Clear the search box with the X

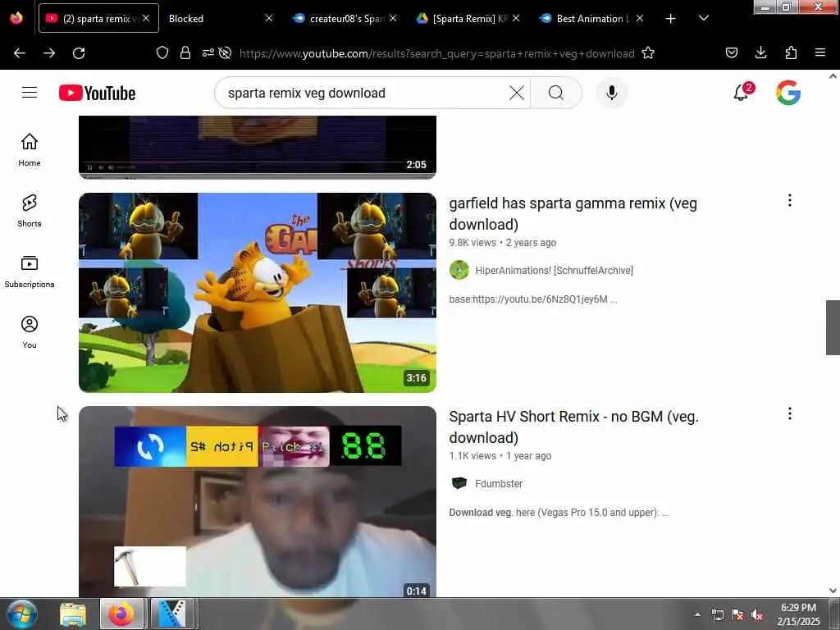(517, 93)
